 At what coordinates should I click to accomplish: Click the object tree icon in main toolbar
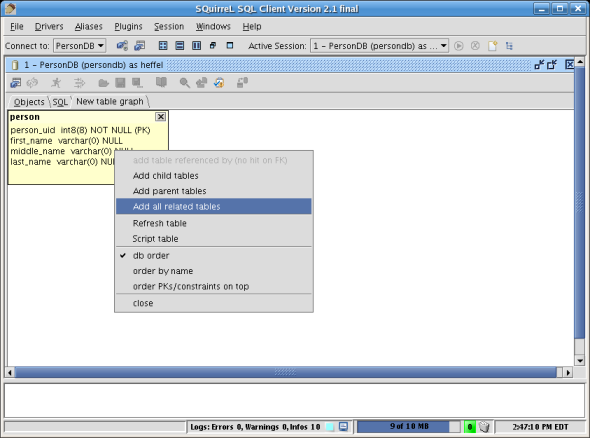coord(509,46)
